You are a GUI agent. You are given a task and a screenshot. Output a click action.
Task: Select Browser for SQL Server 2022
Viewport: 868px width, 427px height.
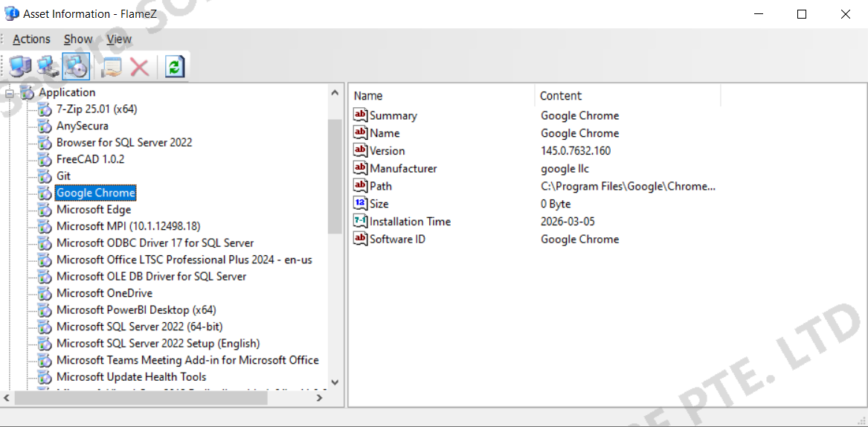click(x=124, y=142)
